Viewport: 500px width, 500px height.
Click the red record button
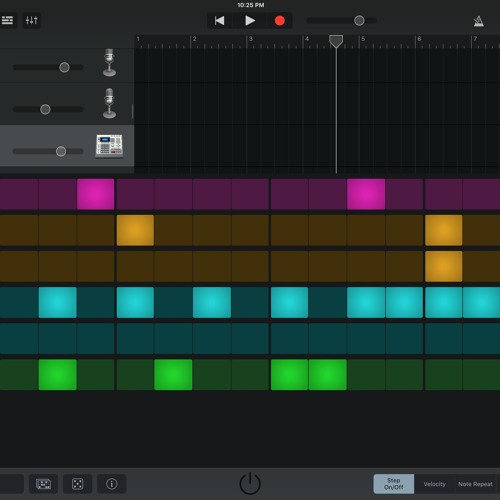point(280,21)
